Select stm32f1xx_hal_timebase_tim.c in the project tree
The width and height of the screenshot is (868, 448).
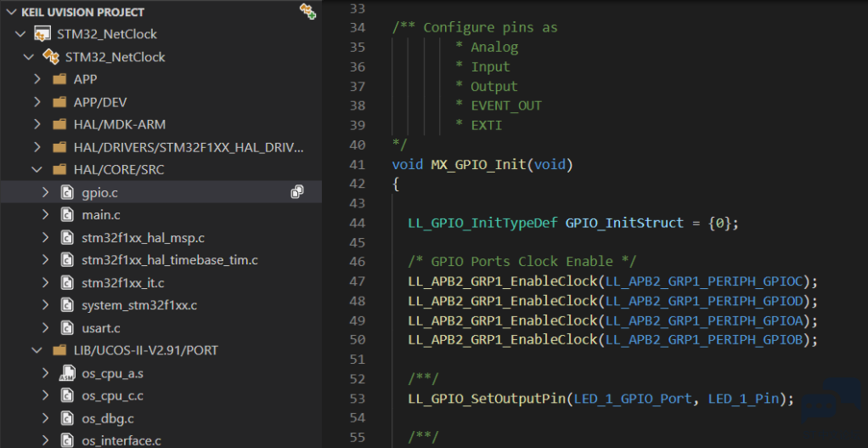(170, 260)
